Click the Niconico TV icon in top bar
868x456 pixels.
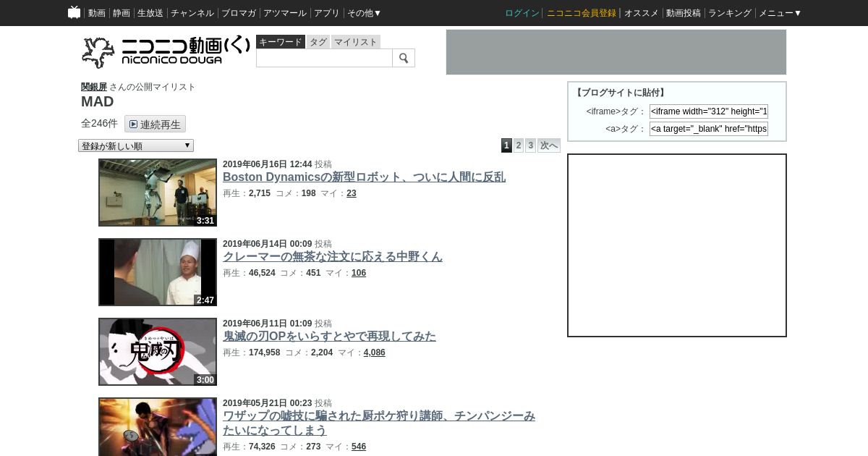(x=74, y=12)
